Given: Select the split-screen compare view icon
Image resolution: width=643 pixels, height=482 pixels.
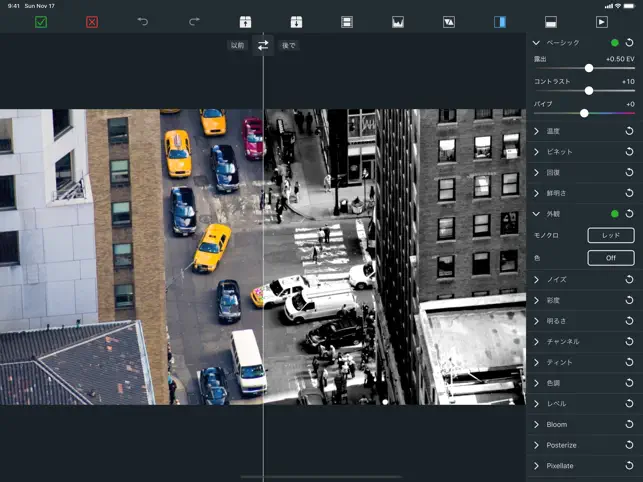Looking at the screenshot, I should coord(500,21).
